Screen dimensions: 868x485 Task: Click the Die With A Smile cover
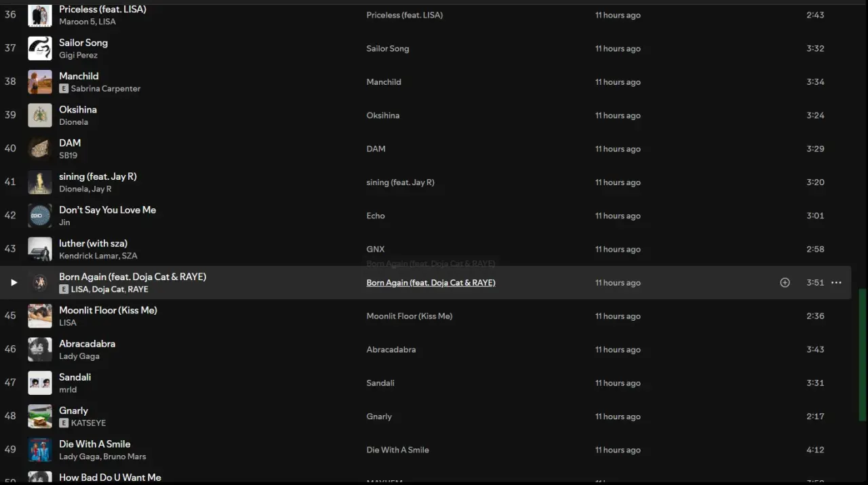[40, 450]
